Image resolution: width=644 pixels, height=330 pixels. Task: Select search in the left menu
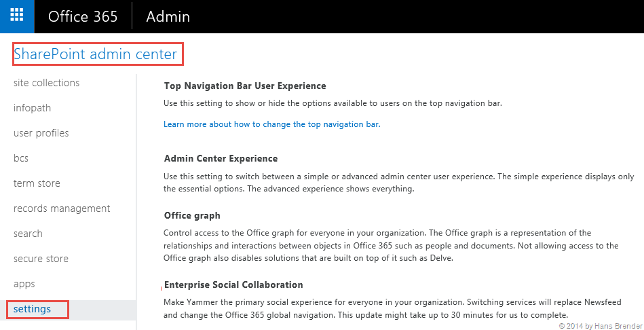pyautogui.click(x=28, y=234)
